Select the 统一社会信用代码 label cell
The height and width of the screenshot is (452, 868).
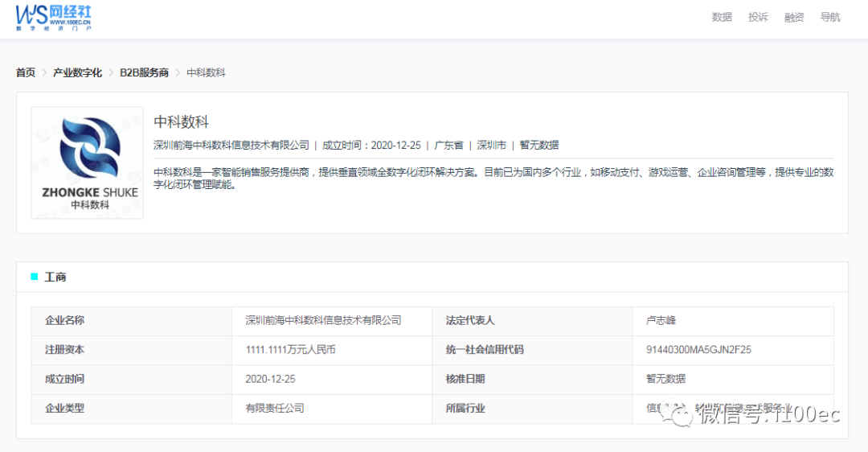pos(532,350)
